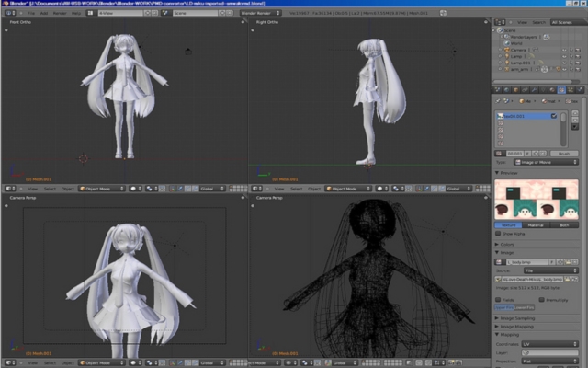Open Object Mode dropdown in Front Ortho viewport
This screenshot has width=588, height=368.
pos(102,189)
